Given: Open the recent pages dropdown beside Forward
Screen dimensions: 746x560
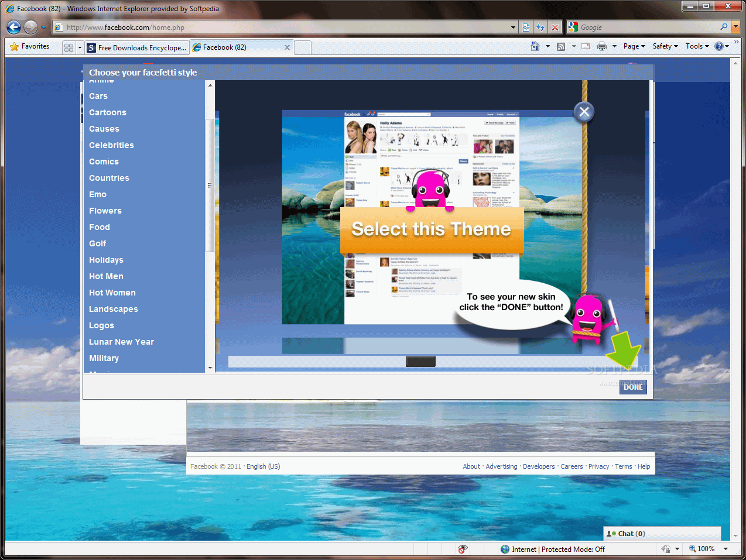Looking at the screenshot, I should 43,27.
